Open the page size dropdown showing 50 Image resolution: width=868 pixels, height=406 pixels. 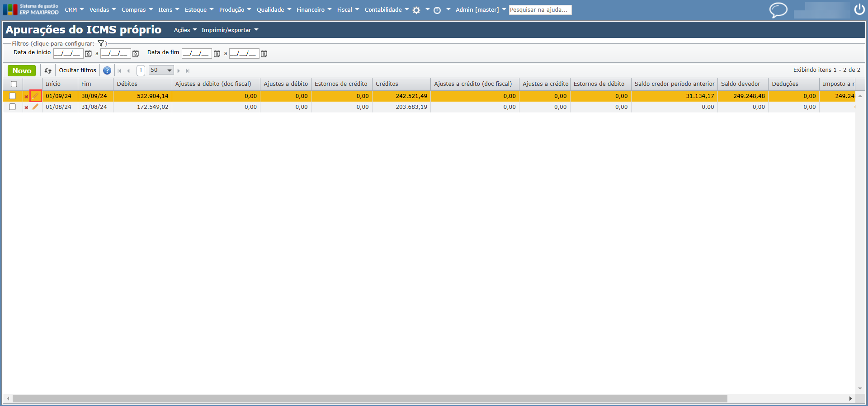(161, 70)
